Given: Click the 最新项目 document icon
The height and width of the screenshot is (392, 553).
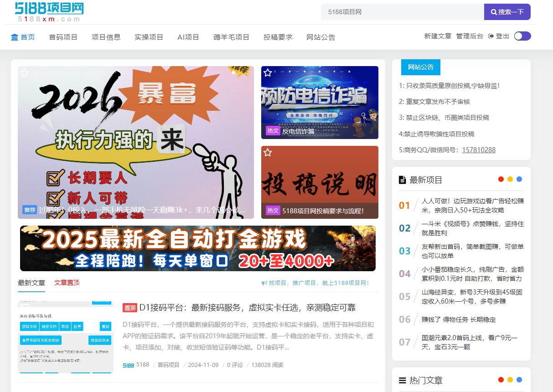Looking at the screenshot, I should 403,180.
